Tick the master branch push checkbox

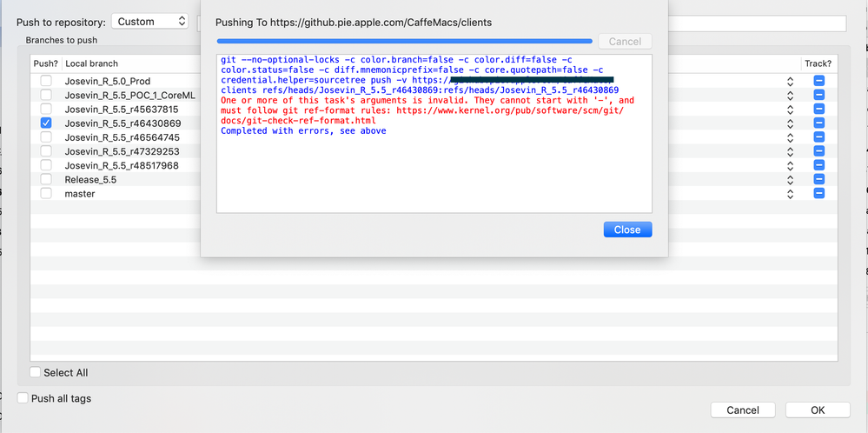click(46, 194)
